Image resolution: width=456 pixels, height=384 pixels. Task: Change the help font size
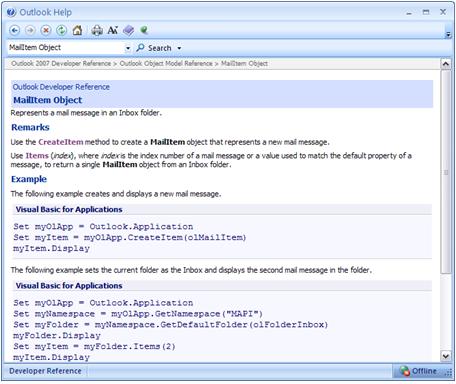[x=113, y=30]
